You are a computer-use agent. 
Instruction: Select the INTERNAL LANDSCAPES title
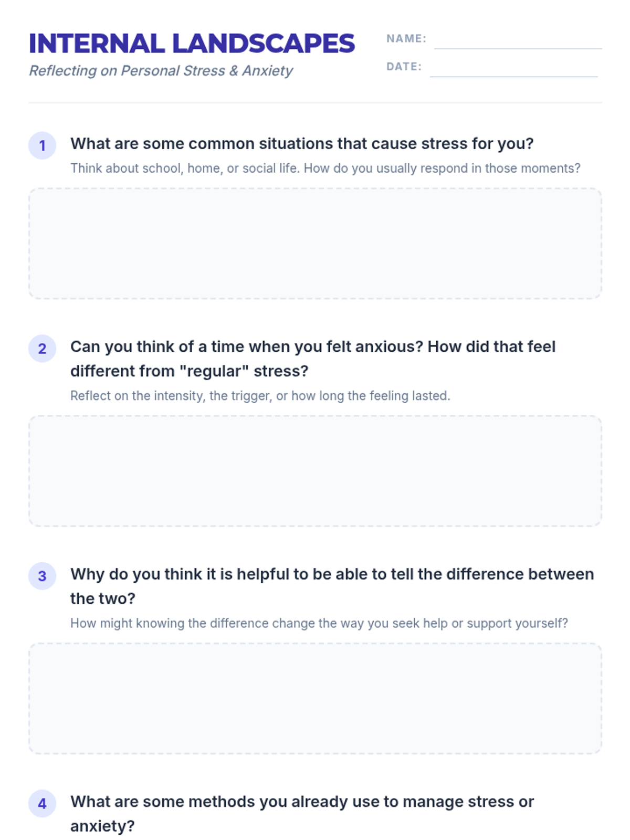[x=192, y=44]
